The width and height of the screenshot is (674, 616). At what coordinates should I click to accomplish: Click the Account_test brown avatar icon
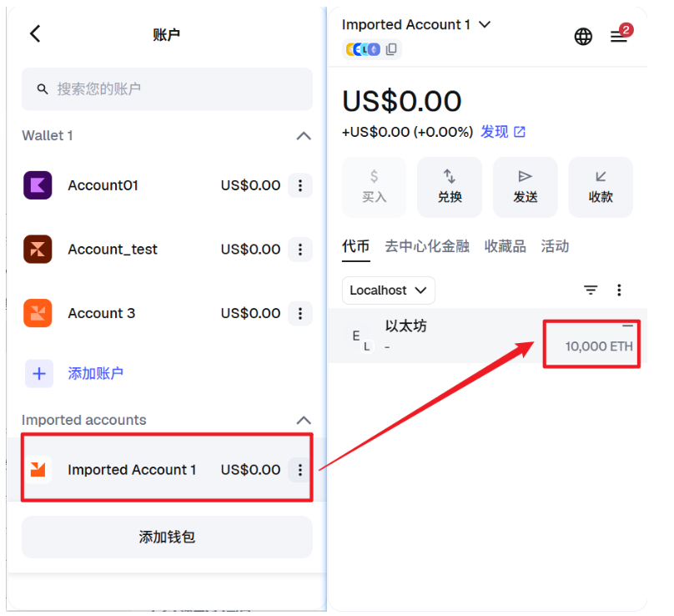pyautogui.click(x=38, y=249)
